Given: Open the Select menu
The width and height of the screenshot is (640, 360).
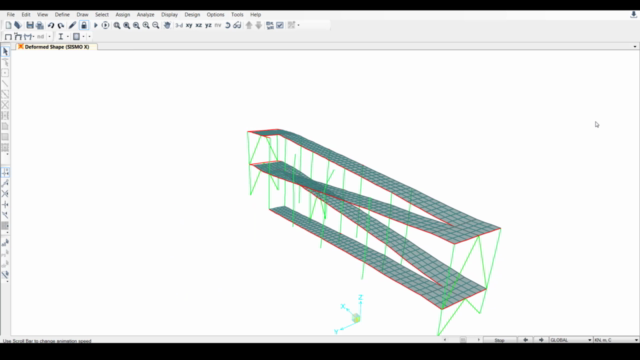Looking at the screenshot, I should [x=102, y=15].
